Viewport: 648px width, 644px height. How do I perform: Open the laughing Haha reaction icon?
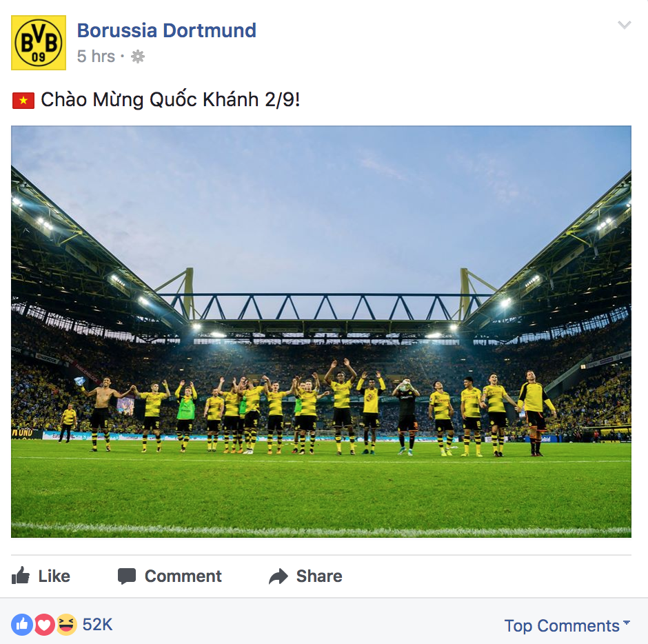point(67,624)
